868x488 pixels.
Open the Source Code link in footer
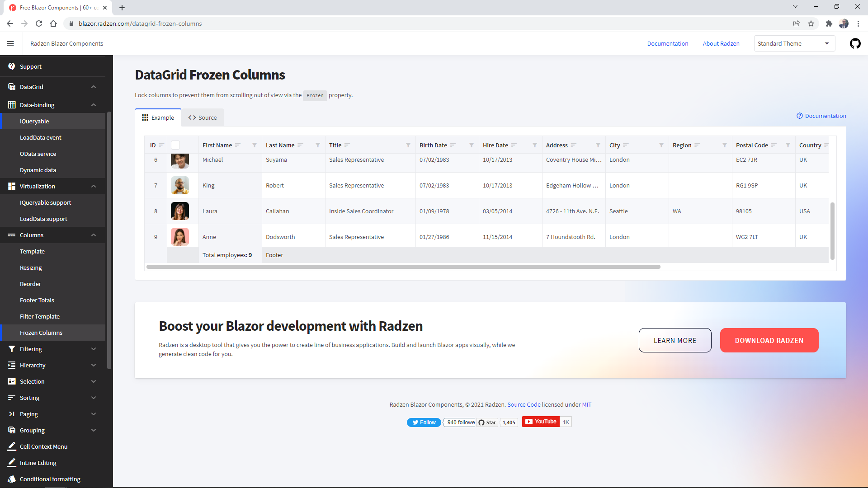[524, 404]
